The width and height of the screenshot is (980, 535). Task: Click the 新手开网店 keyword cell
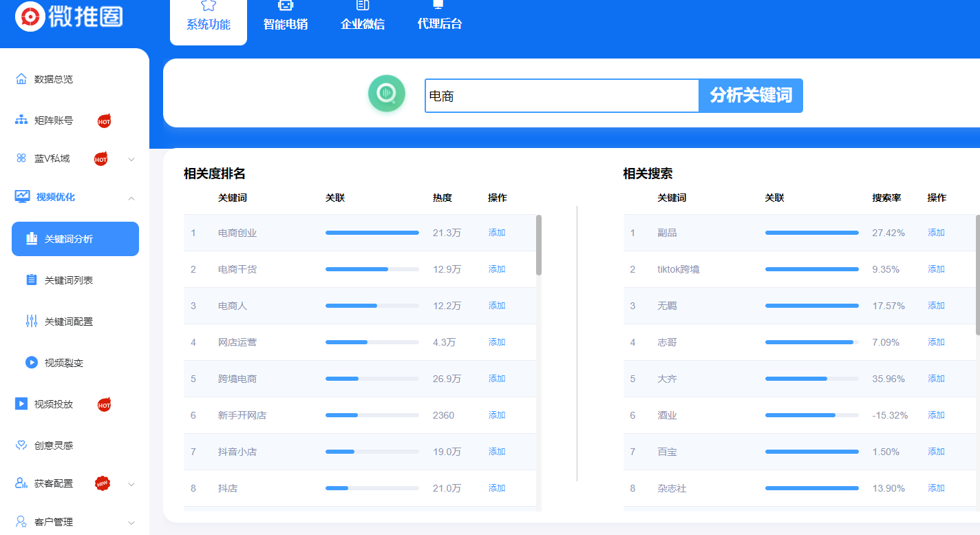[242, 415]
